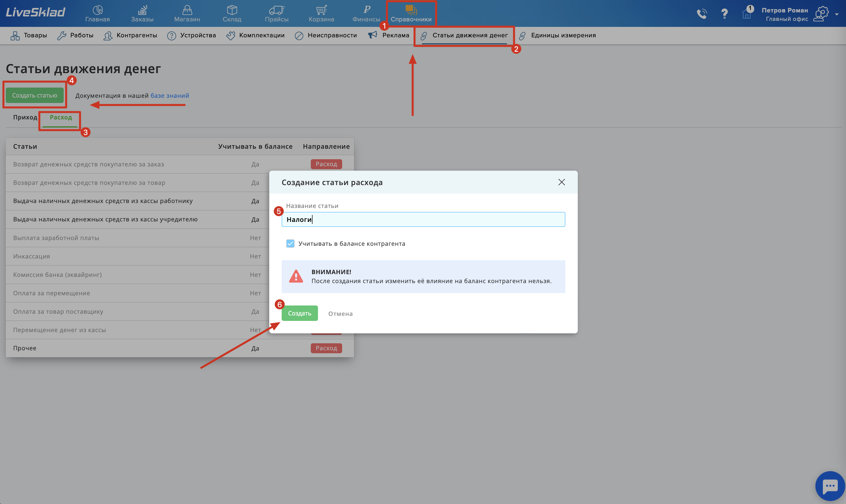Click the Статьи column header
The height and width of the screenshot is (504, 846).
pos(25,146)
